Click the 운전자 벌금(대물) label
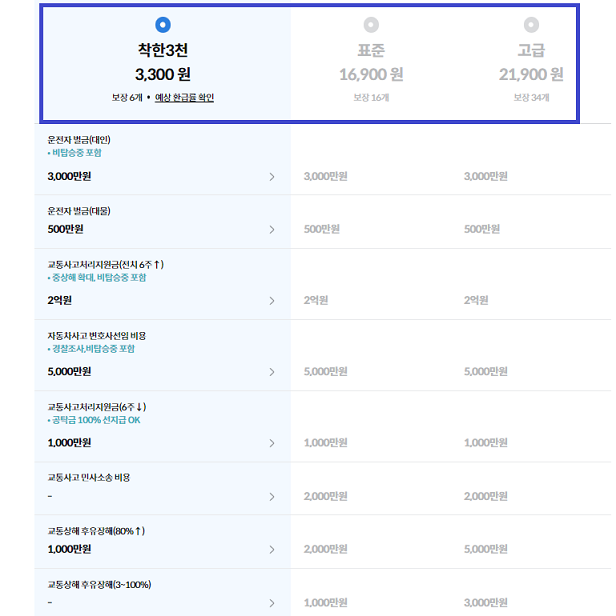Screen dimensions: 616x616 pos(79,211)
